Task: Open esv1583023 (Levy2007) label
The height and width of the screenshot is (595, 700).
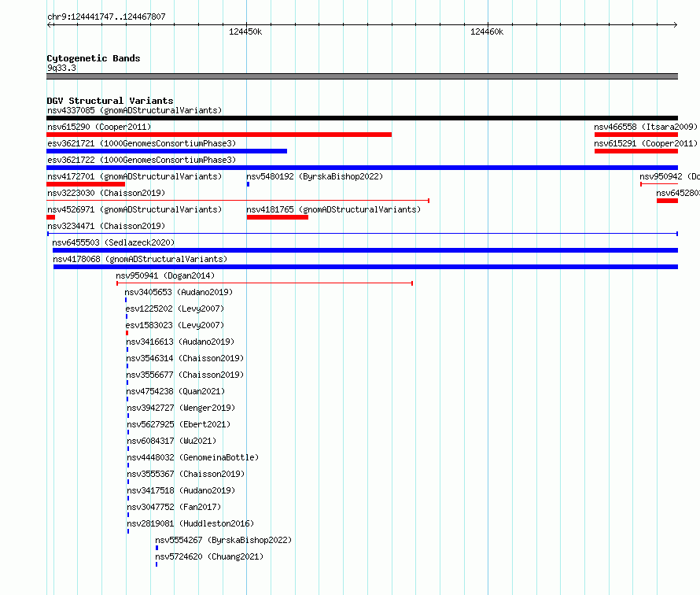Action: pyautogui.click(x=175, y=325)
